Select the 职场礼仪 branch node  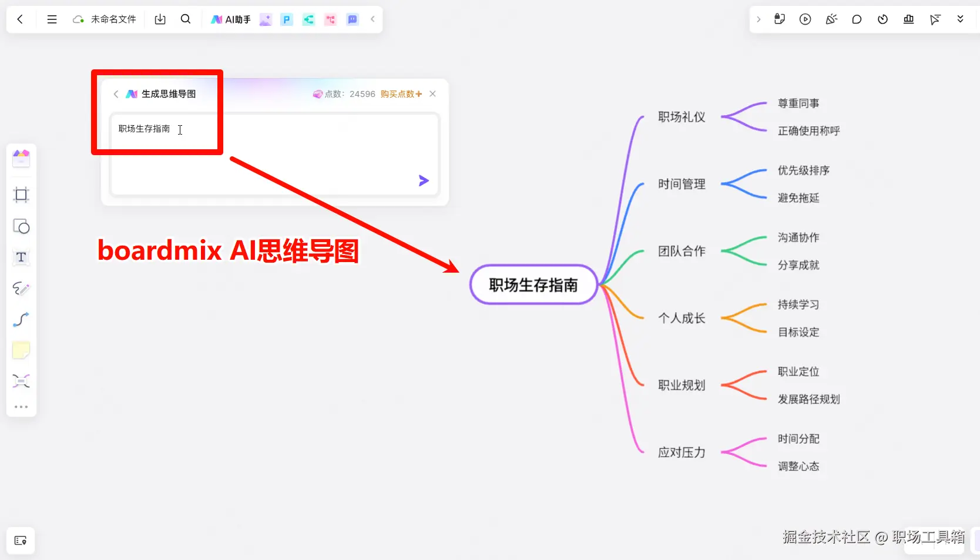pos(682,117)
